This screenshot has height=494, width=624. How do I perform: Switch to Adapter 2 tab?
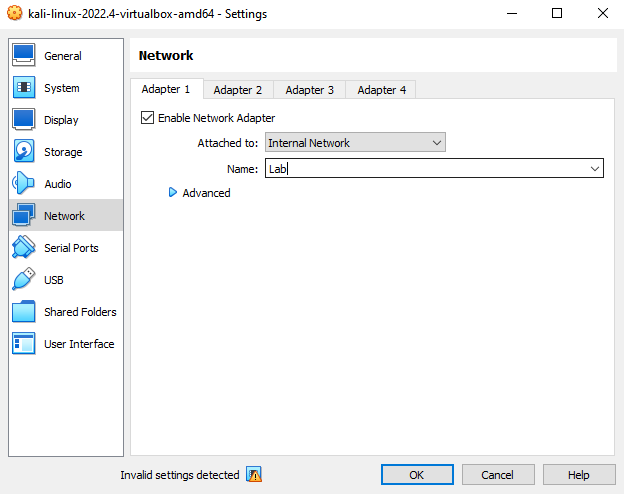pos(238,90)
